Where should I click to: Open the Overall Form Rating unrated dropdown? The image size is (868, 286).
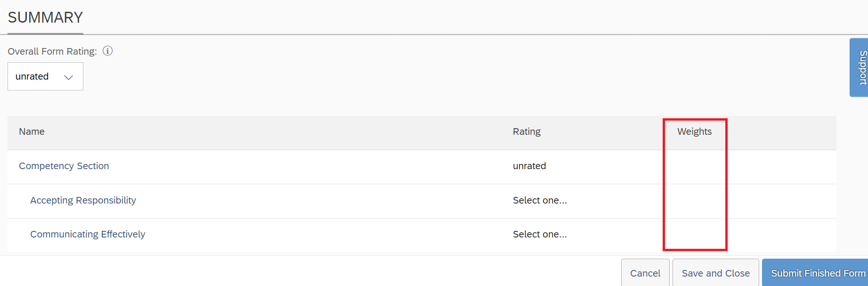tap(45, 76)
